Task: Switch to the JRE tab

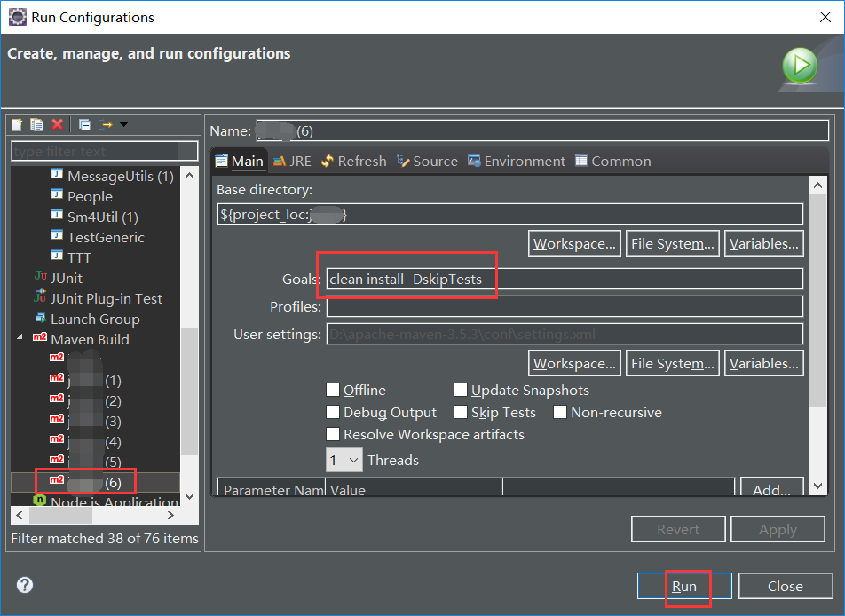Action: coord(292,162)
